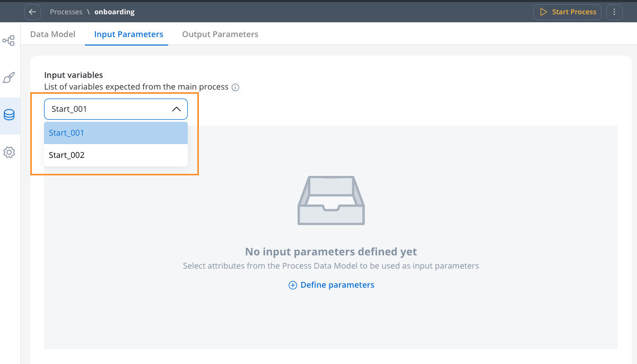Open the process diagram sidebar icon
The image size is (637, 364).
[9, 41]
